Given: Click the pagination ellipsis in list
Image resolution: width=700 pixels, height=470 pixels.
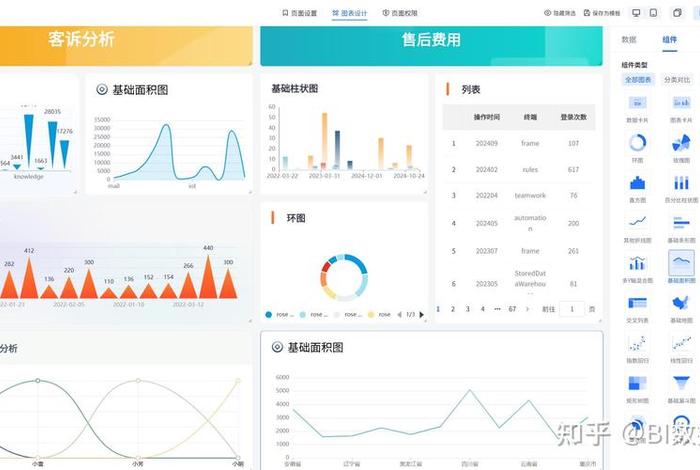Looking at the screenshot, I should [497, 309].
